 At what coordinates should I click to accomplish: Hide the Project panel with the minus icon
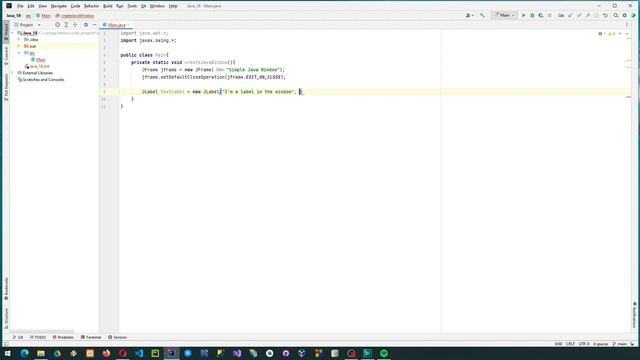pyautogui.click(x=94, y=25)
